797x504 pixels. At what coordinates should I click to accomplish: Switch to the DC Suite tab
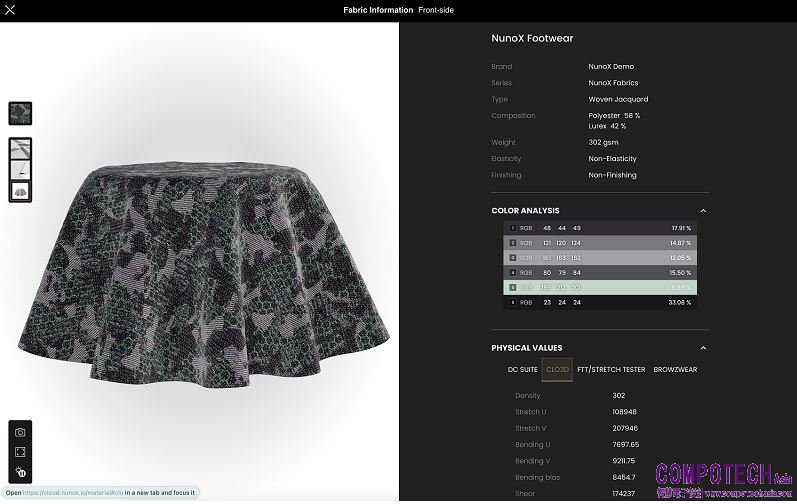pyautogui.click(x=522, y=370)
